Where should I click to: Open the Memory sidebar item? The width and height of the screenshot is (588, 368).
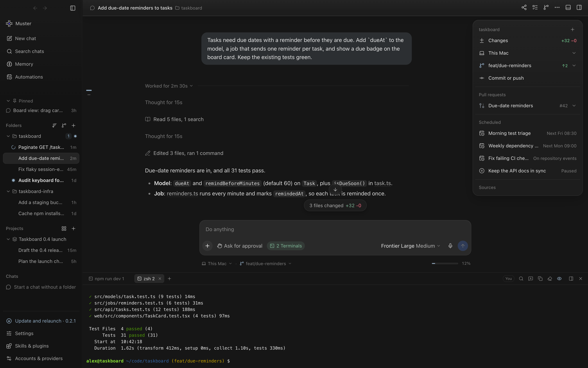click(x=41, y=64)
